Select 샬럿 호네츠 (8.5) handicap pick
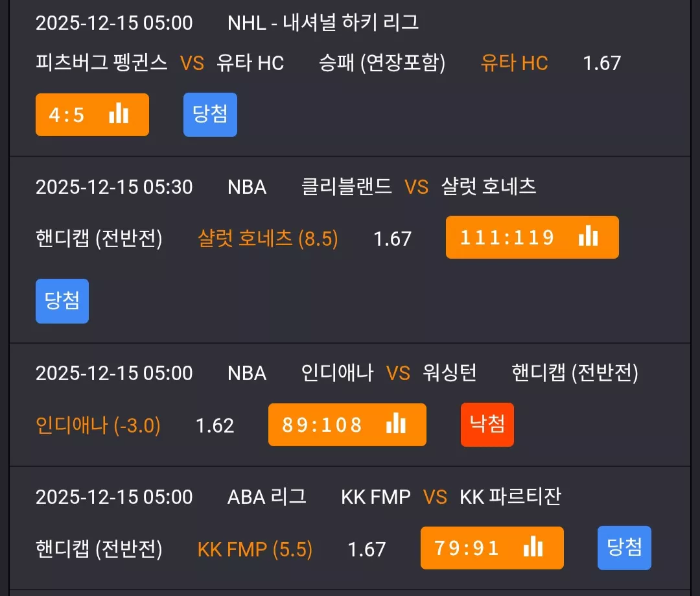The width and height of the screenshot is (700, 596). coord(268,239)
